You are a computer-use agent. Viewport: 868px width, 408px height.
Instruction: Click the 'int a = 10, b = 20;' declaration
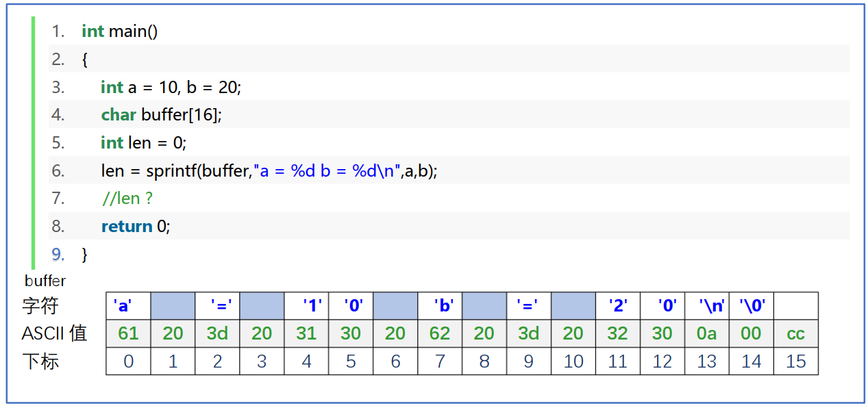click(171, 87)
